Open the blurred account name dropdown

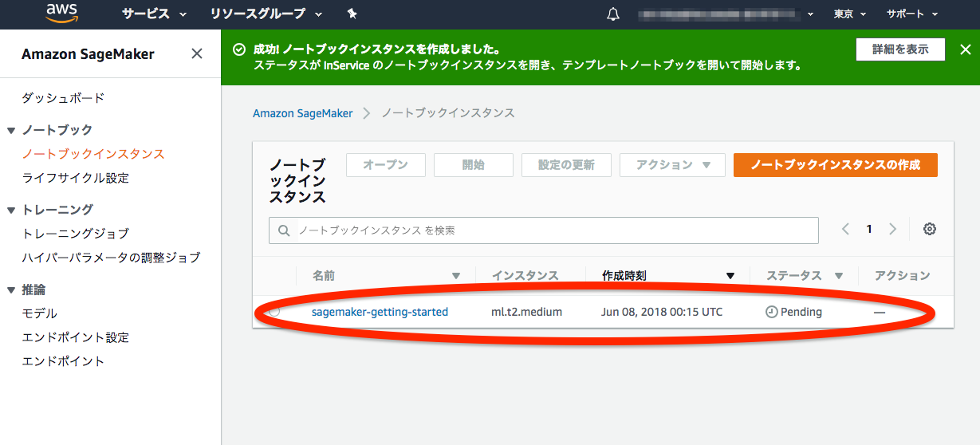click(x=726, y=14)
